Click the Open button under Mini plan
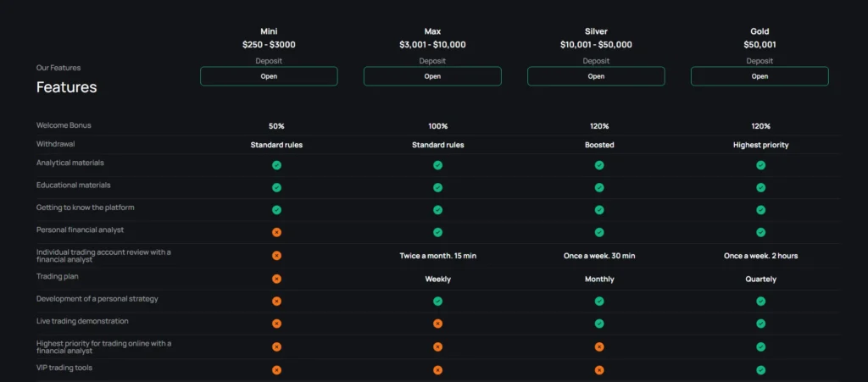Screen dimensions: 868x382 tap(269, 76)
